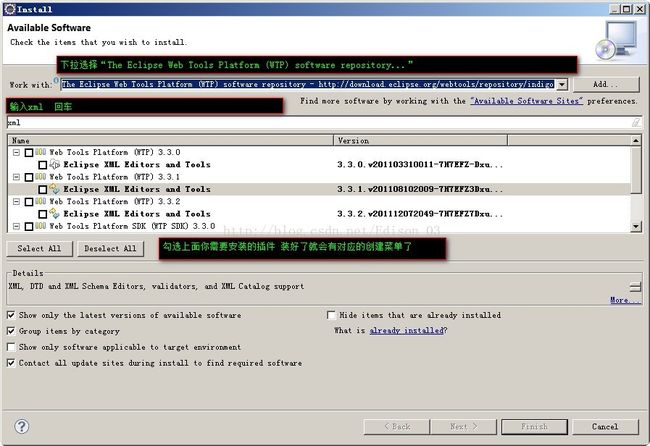
Task: Collapse Web Tools Platform (WTP) 3.3.2 node
Action: coord(16,202)
